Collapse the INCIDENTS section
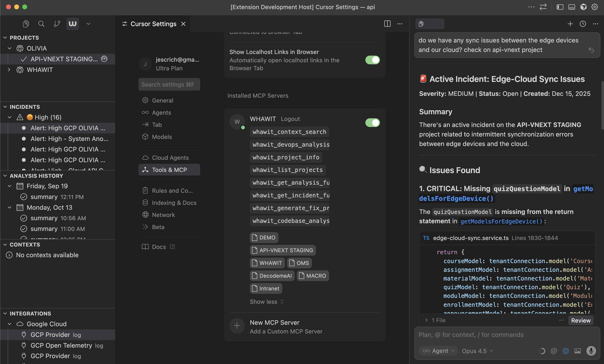This screenshot has height=364, width=604. (5, 107)
